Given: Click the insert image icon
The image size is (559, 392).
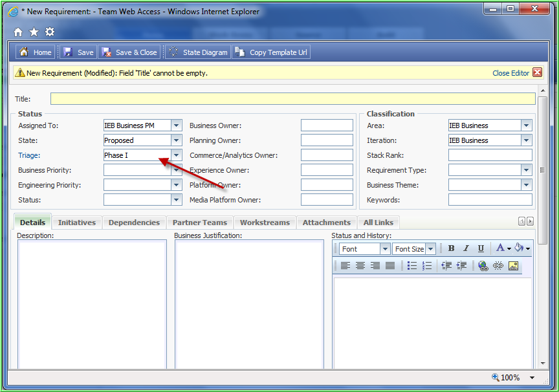Looking at the screenshot, I should tap(513, 265).
